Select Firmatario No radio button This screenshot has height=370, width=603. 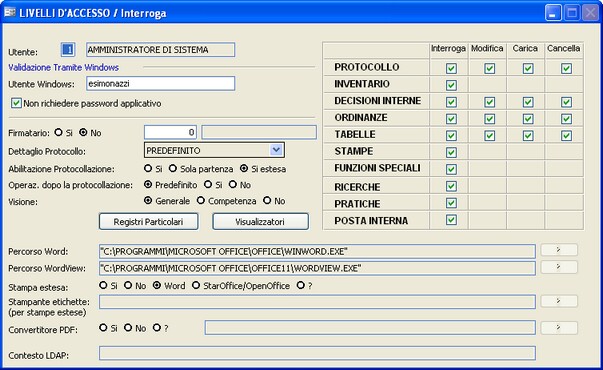[83, 132]
